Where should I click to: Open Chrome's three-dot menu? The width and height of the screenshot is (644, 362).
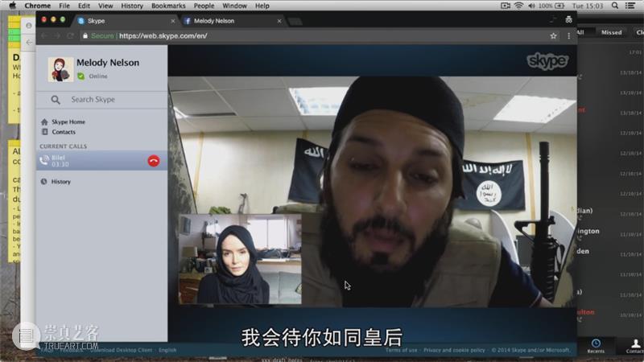coord(569,36)
